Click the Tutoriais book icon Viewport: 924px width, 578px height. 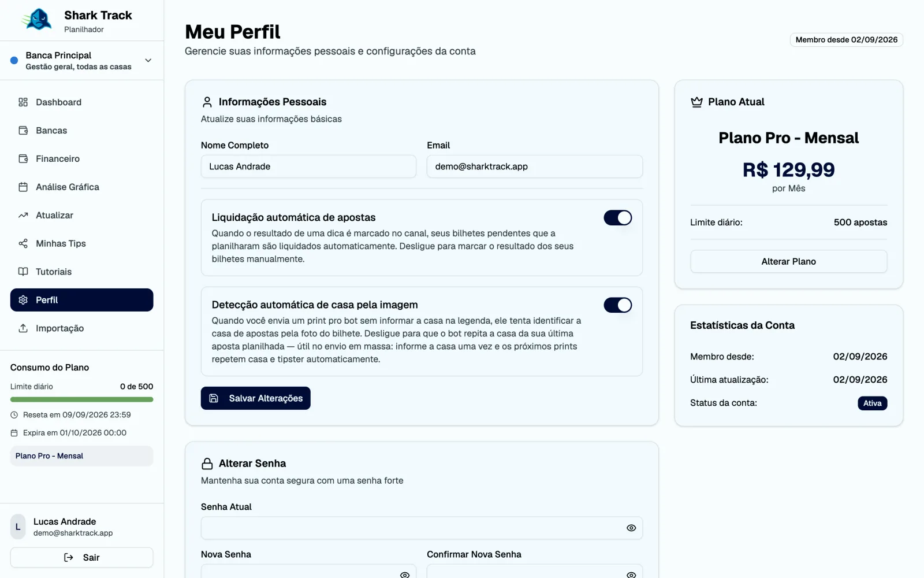pyautogui.click(x=23, y=272)
